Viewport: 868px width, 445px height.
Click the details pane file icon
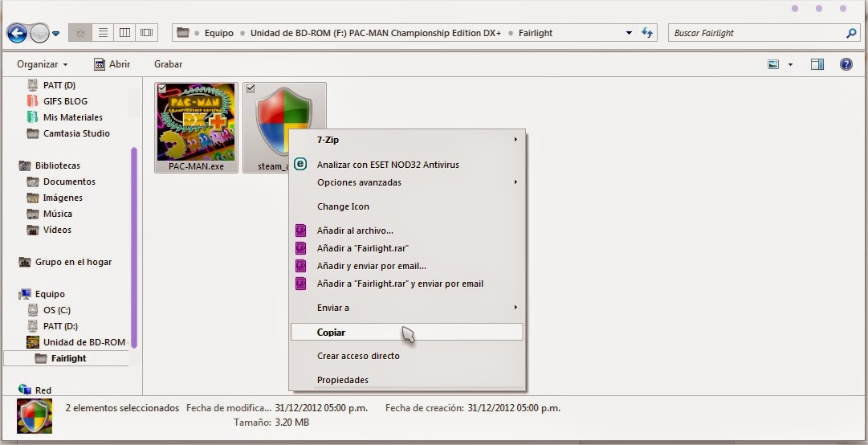click(x=35, y=415)
